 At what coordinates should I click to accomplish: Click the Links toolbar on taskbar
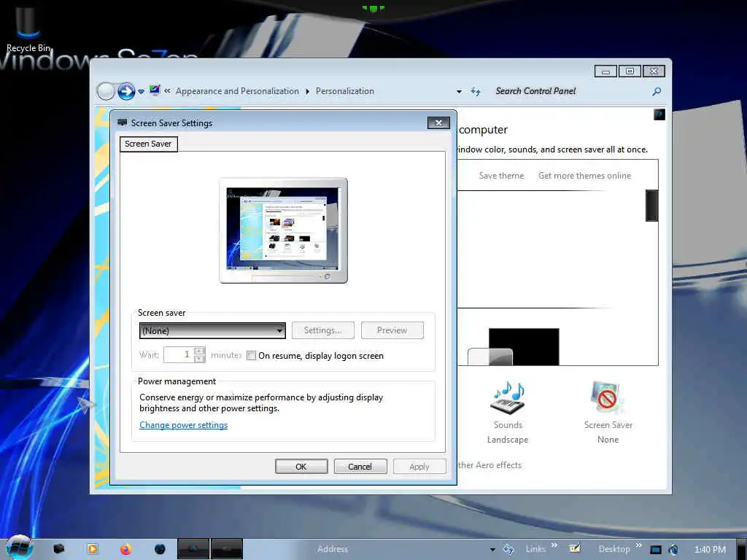pos(536,549)
